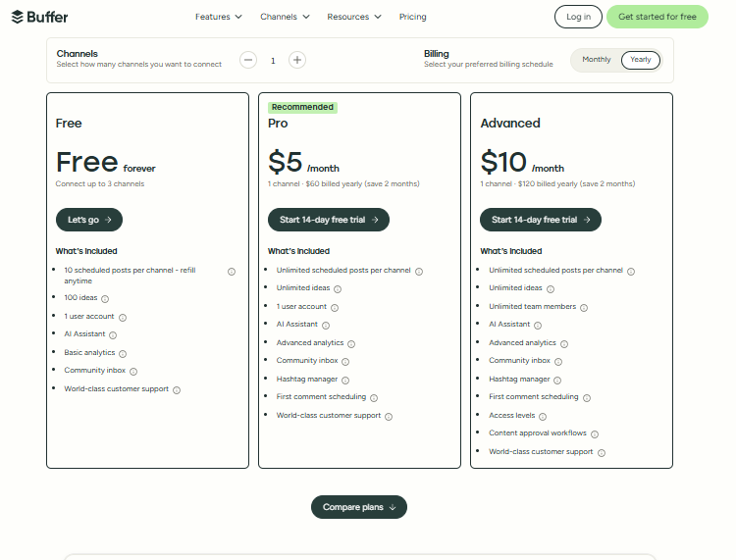Select Yearly billing option
The height and width of the screenshot is (560, 736).
[x=641, y=60]
